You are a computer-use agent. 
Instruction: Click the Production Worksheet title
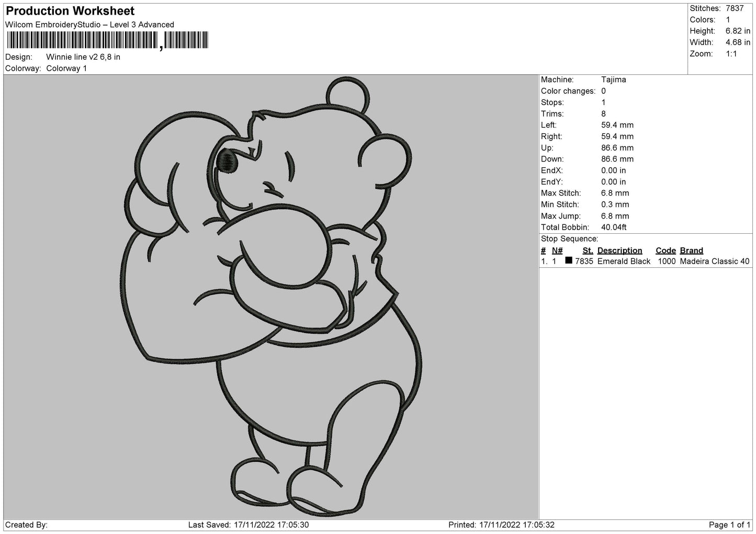pyautogui.click(x=70, y=11)
